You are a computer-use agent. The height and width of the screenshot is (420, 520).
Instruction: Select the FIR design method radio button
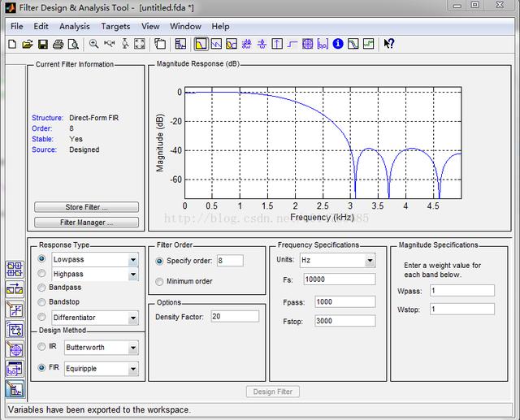tap(41, 368)
